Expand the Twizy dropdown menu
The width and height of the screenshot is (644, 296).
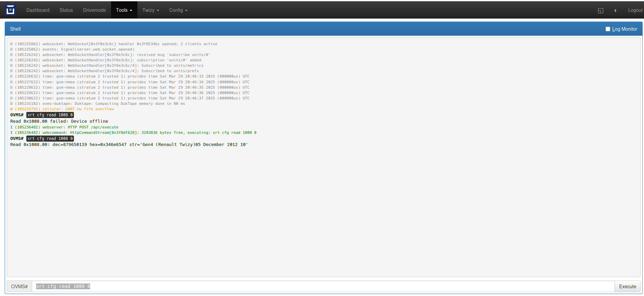151,10
